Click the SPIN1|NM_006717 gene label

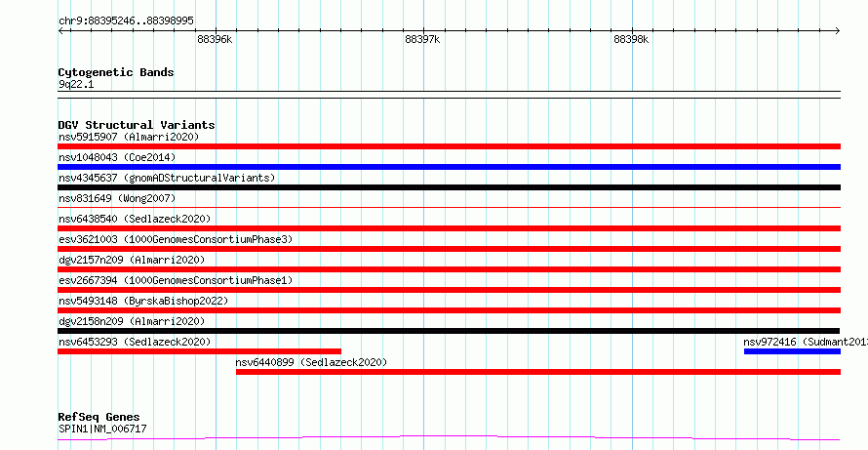point(102,429)
